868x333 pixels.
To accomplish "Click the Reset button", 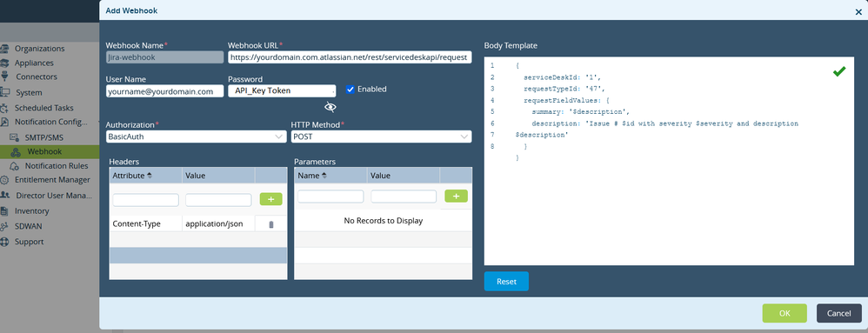I will (x=506, y=281).
